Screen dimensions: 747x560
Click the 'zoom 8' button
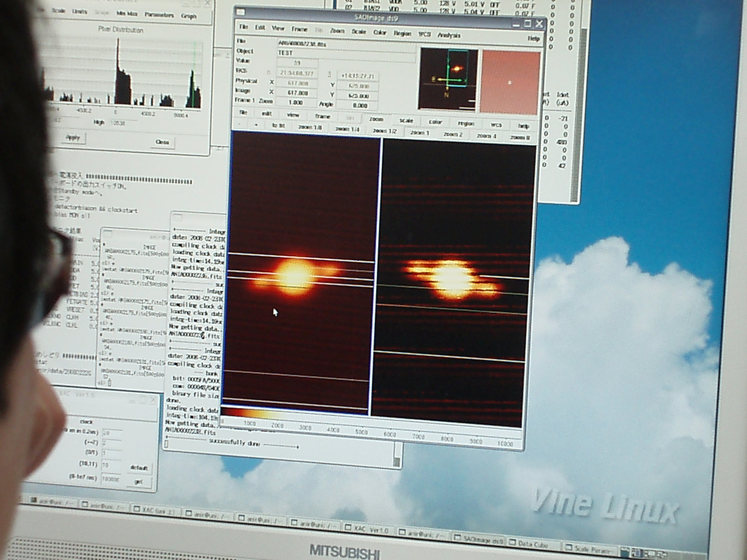pyautogui.click(x=520, y=137)
